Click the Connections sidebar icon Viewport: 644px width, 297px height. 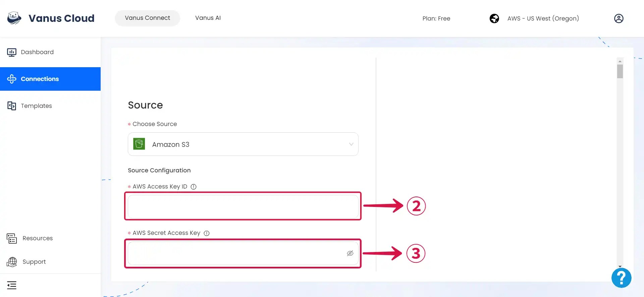pyautogui.click(x=12, y=79)
